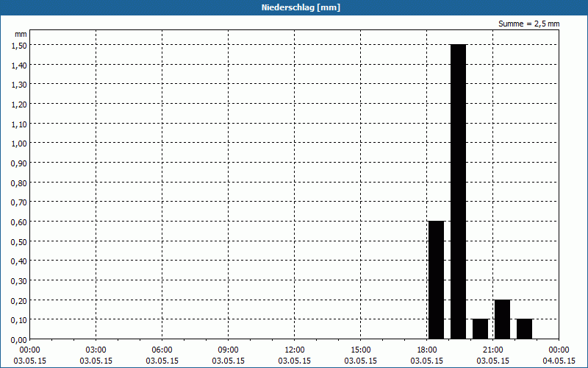588x368 pixels.
Task: Click the 0,80 y-axis label
Action: (19, 183)
